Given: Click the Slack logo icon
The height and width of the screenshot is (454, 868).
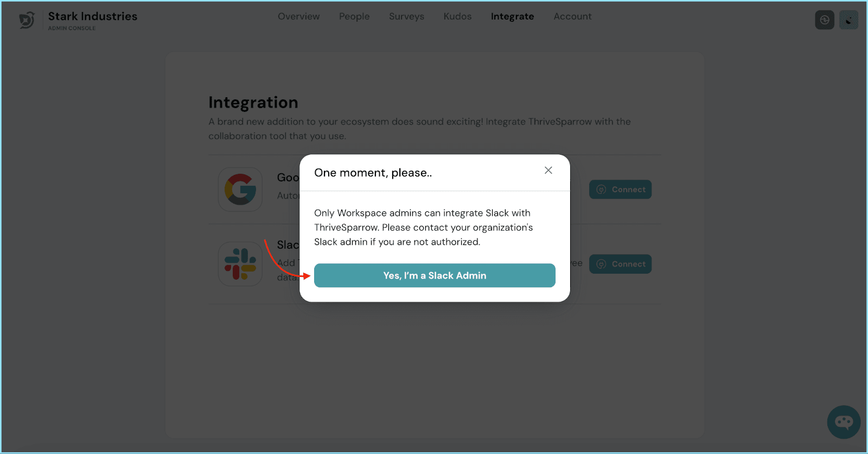Looking at the screenshot, I should (x=240, y=264).
